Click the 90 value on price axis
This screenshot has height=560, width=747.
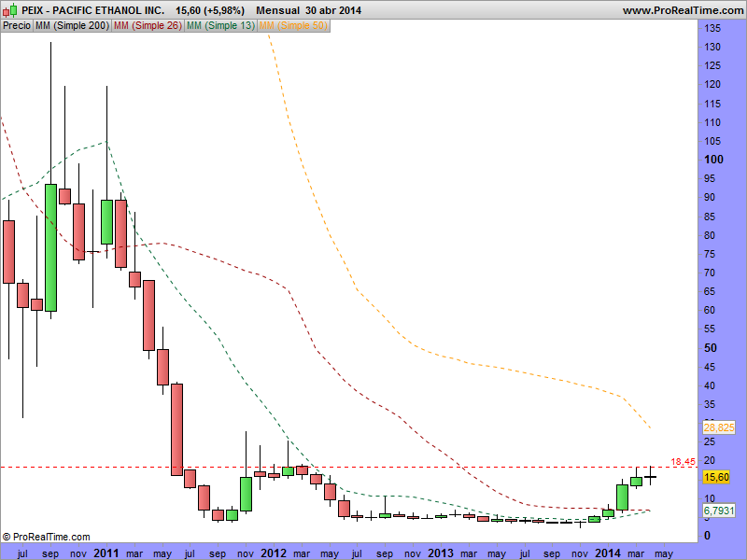(710, 197)
